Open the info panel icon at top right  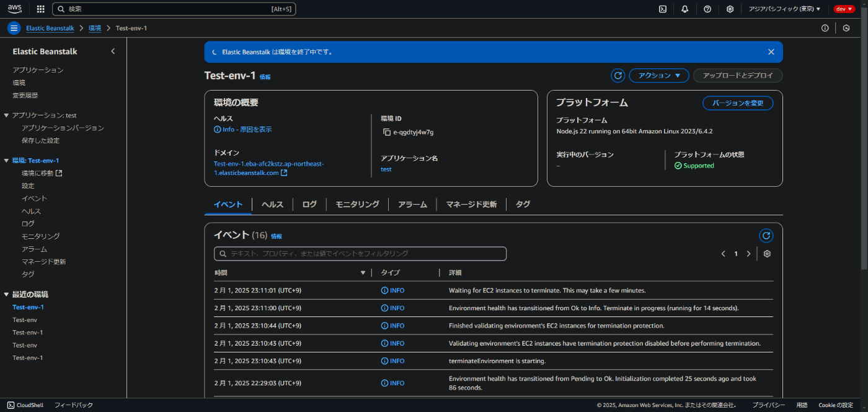[825, 28]
